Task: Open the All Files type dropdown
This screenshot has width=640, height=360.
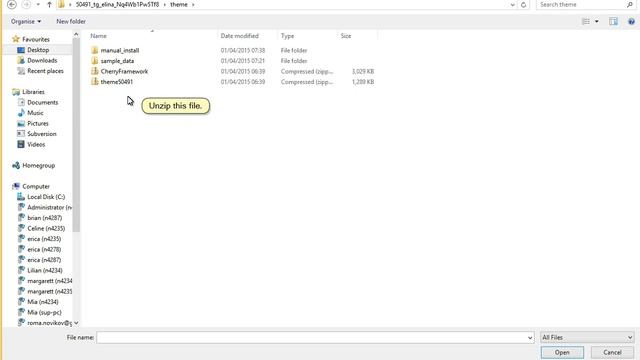Action: pyautogui.click(x=587, y=338)
